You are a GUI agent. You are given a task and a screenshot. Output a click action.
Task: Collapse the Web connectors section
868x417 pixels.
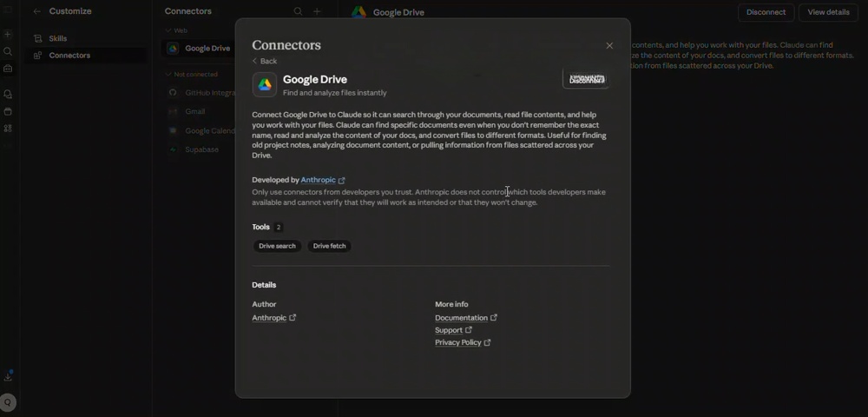(x=177, y=30)
